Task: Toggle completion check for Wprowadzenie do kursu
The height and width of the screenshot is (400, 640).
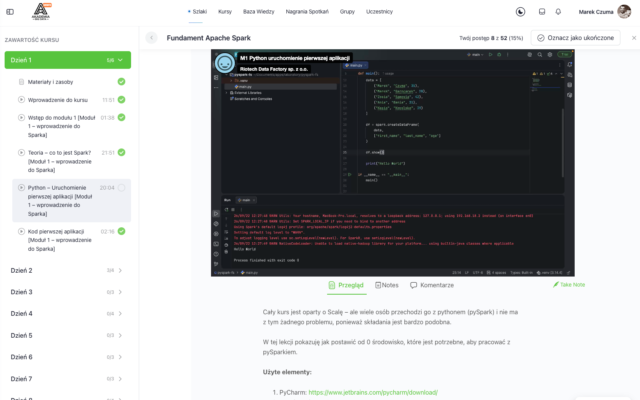Action: click(121, 100)
